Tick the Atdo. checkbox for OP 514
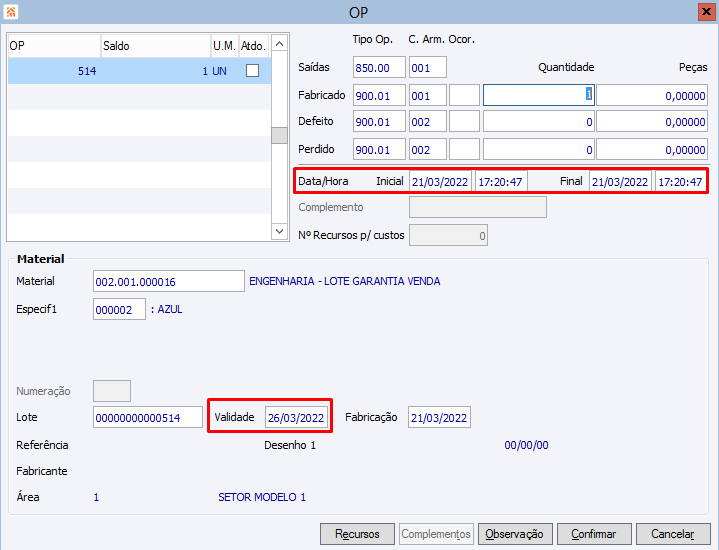The height and width of the screenshot is (550, 719). 252,71
